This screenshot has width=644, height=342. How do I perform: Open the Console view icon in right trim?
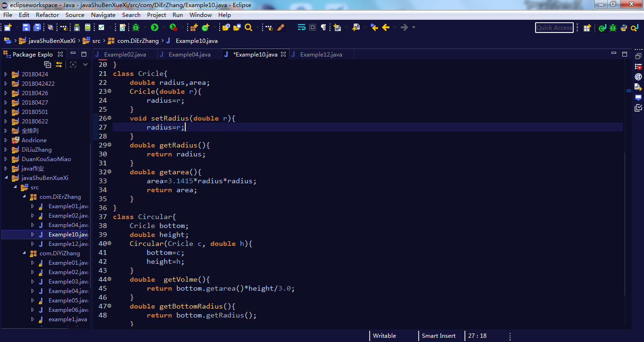pos(638,98)
